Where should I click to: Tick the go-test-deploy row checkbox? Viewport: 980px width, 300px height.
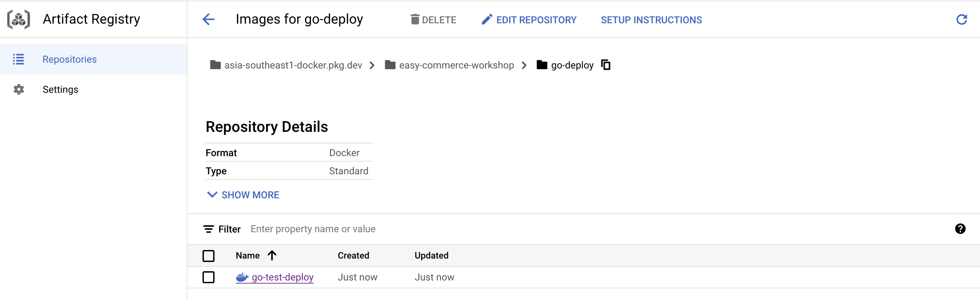click(208, 277)
